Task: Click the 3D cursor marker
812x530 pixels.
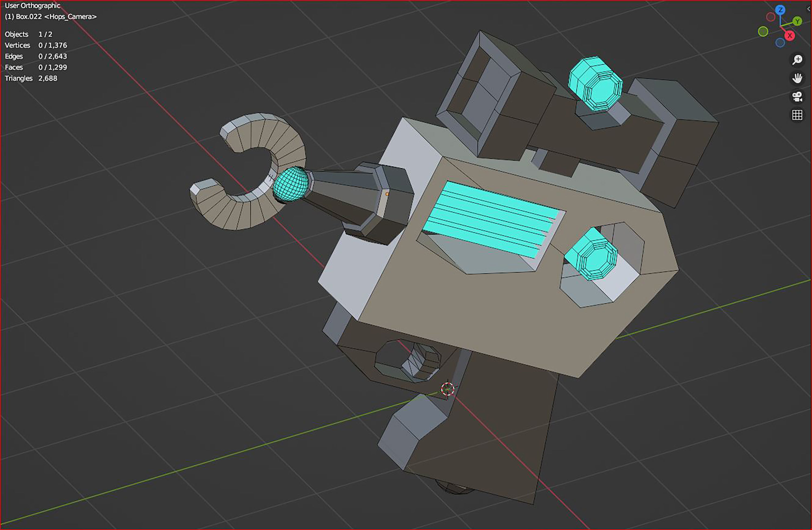Action: pos(447,388)
